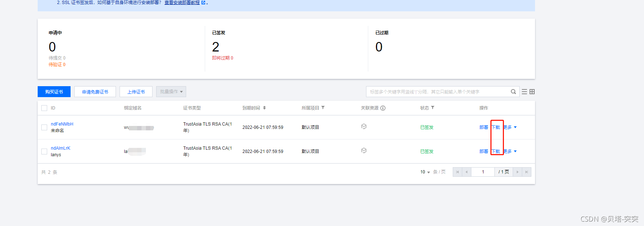Click expiry date of ndFeNMbH row
Screen dimensions: 644x226
(x=263, y=127)
